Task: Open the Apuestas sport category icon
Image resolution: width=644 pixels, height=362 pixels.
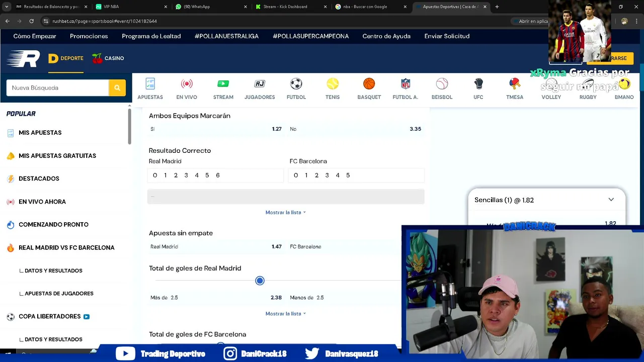Action: coord(150,83)
